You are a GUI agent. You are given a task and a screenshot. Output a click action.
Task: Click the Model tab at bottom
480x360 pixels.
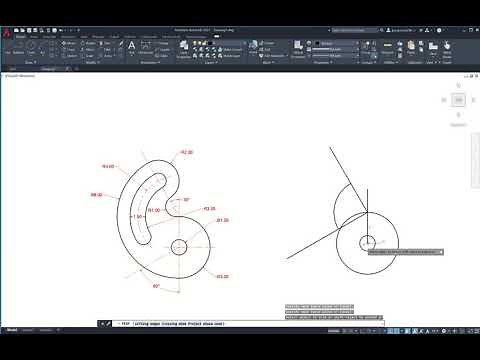click(12, 330)
